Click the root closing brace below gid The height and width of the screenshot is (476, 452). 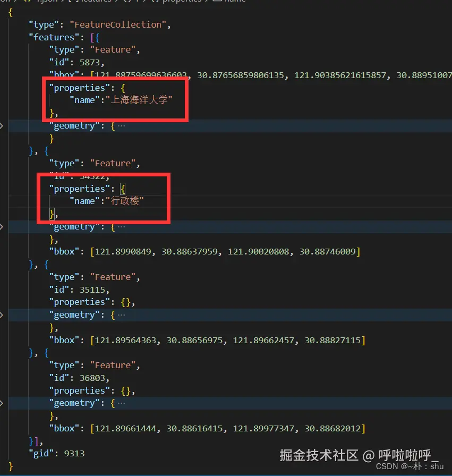(x=11, y=466)
